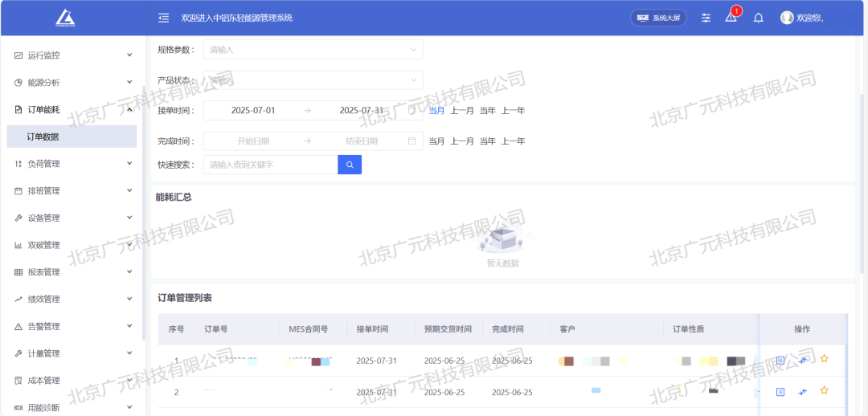Open the 绩效管理 menu
The height and width of the screenshot is (416, 868).
pyautogui.click(x=72, y=300)
